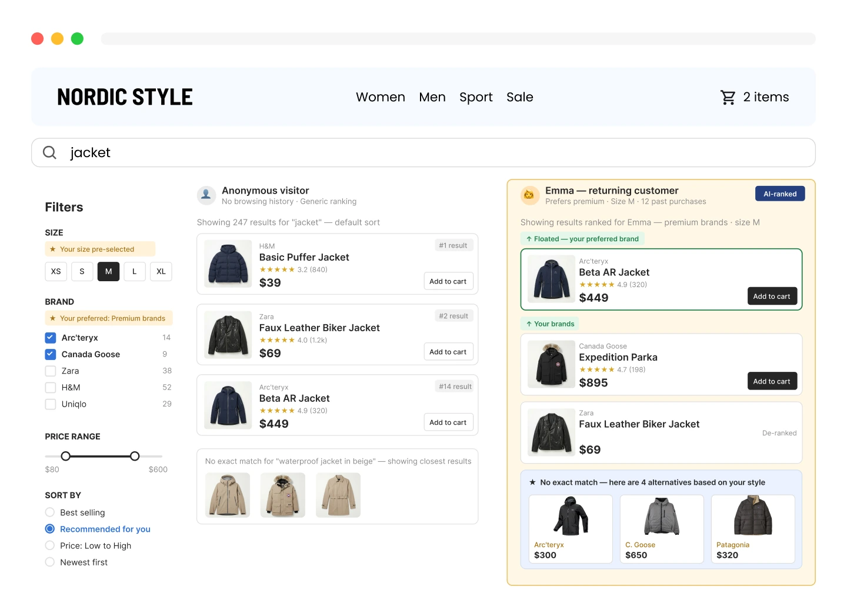Add Emma's floated Beta AR Jacket to cart

(772, 297)
